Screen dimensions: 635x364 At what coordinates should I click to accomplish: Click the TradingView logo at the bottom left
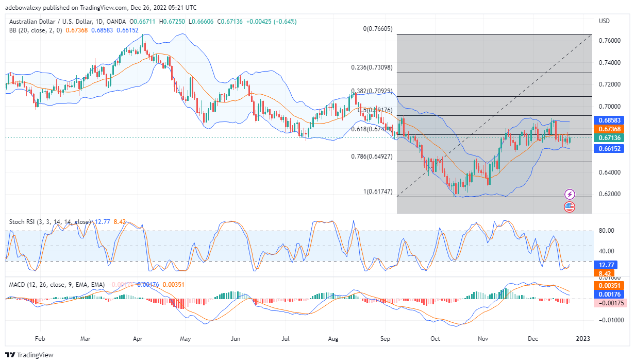tap(29, 355)
